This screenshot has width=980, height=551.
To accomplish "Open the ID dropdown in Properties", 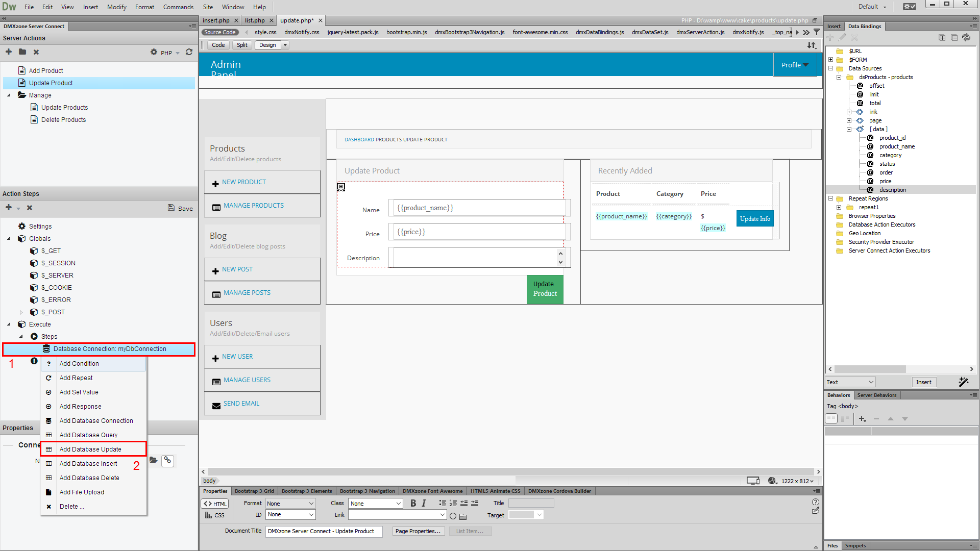I will click(290, 515).
